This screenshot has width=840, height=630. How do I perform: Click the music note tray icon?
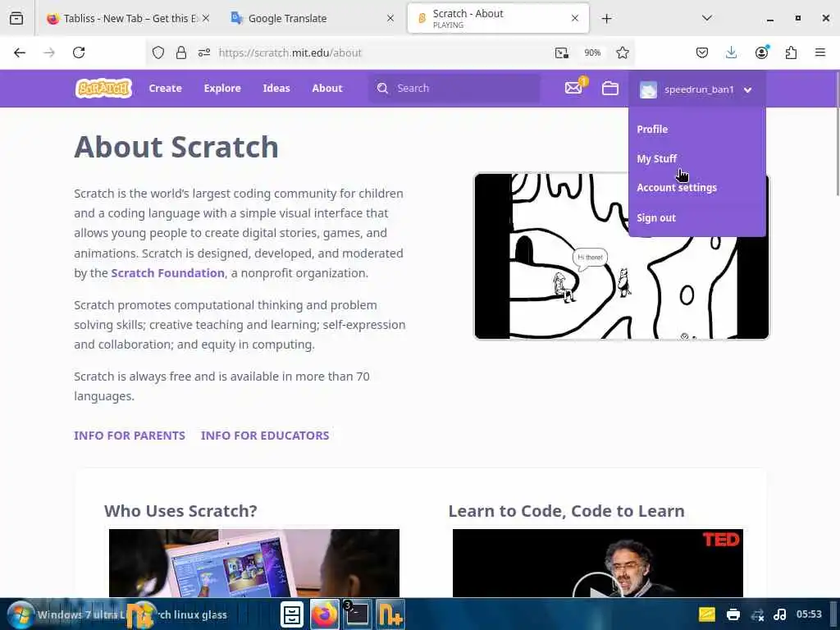[780, 614]
